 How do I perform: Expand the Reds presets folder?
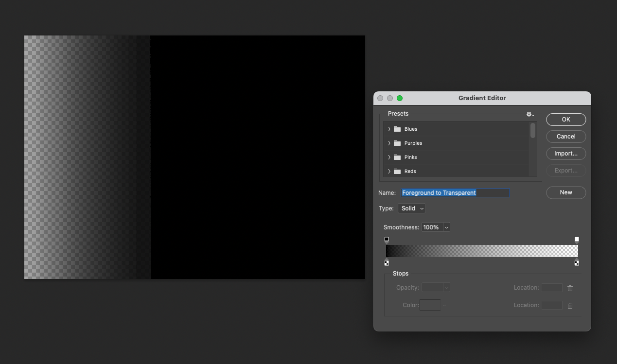tap(389, 171)
